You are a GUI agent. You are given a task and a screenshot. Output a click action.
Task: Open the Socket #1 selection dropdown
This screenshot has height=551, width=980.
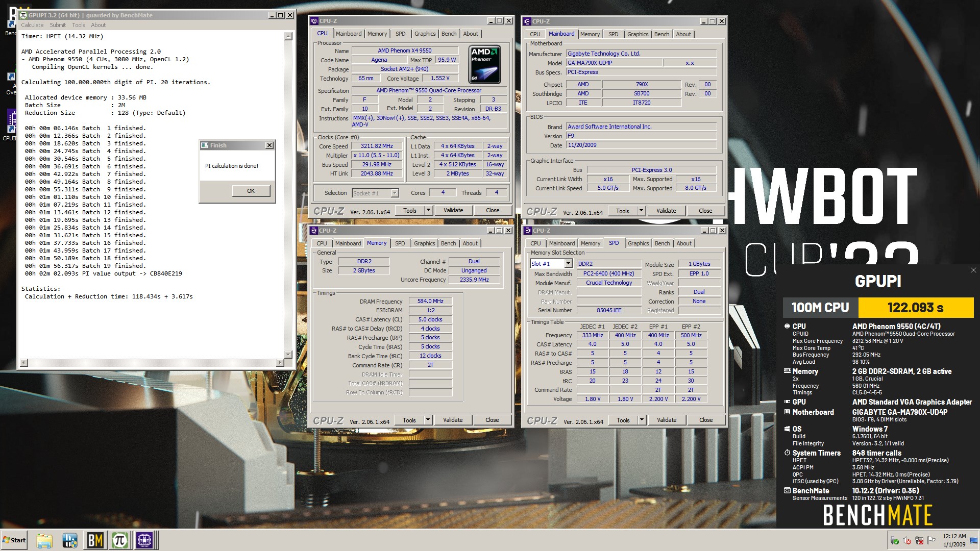coord(395,193)
